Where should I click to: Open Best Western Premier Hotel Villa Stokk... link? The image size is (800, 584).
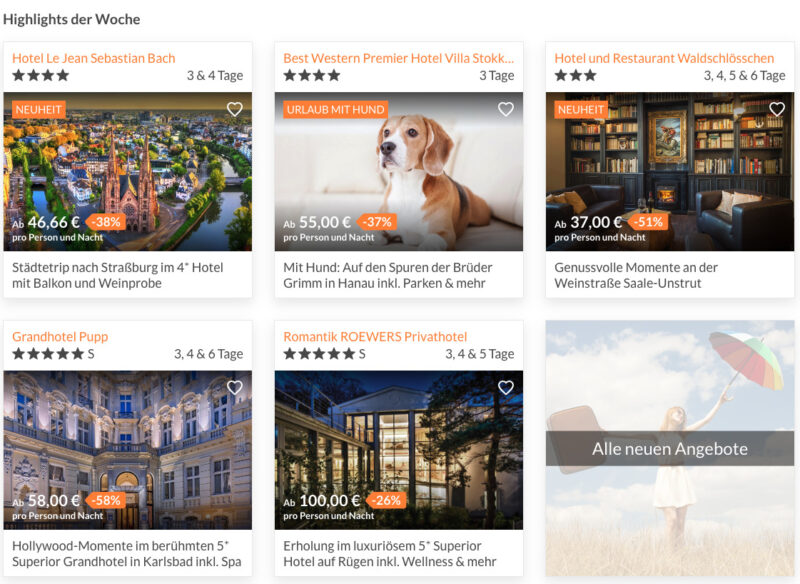pyautogui.click(x=398, y=58)
